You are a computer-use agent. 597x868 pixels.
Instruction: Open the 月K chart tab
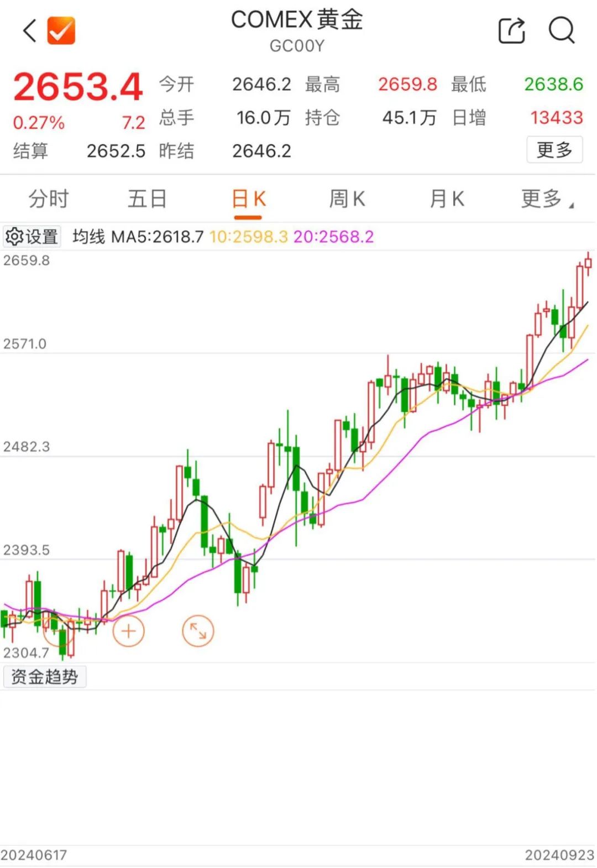(x=447, y=198)
